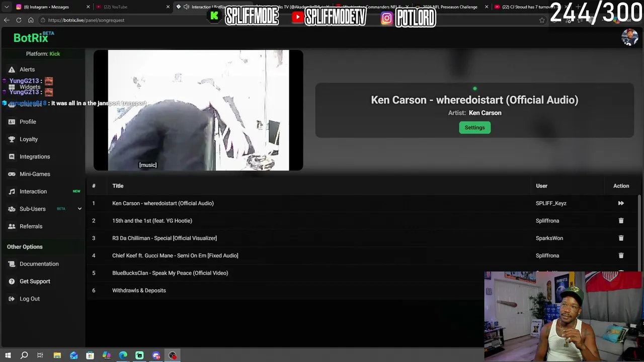Screen dimensions: 644x362
Task: Select the Mini-Games menu item
Action: [x=35, y=174]
